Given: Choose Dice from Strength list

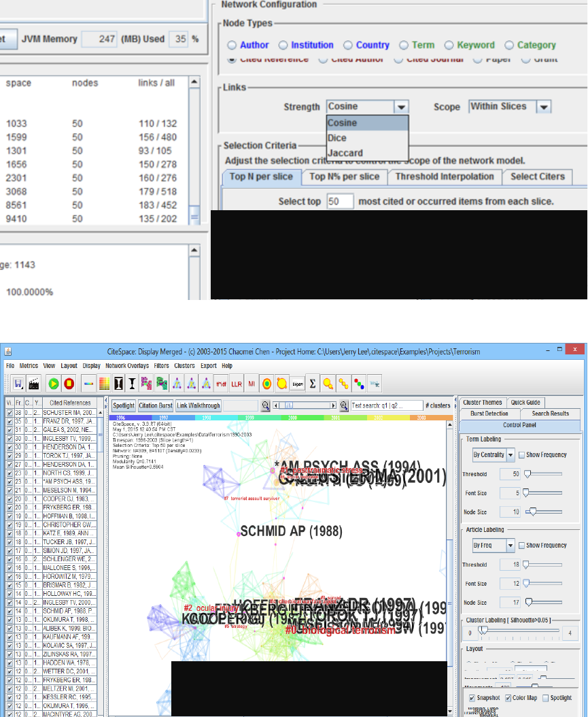Looking at the screenshot, I should (x=367, y=138).
